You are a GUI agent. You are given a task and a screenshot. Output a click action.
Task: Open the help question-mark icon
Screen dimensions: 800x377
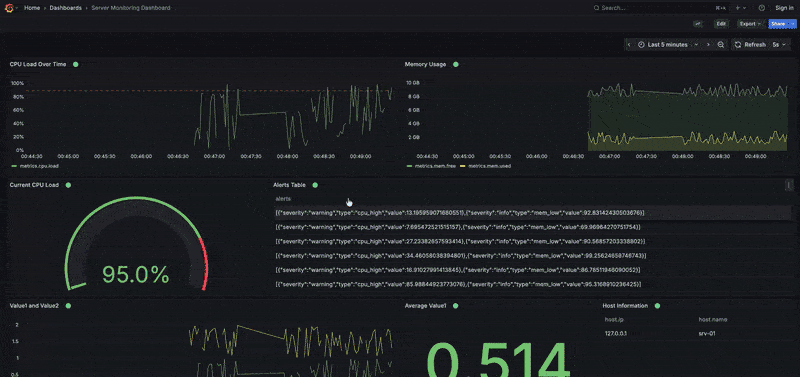(762, 8)
